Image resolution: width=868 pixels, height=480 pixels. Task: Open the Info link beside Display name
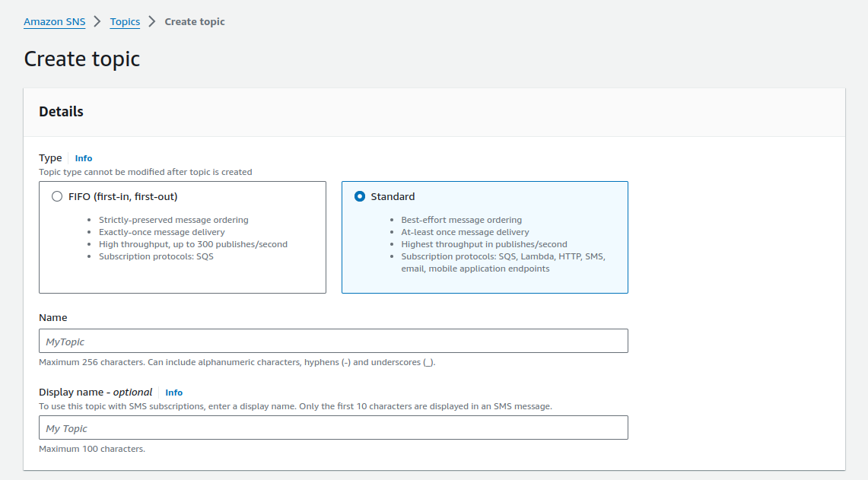click(174, 393)
